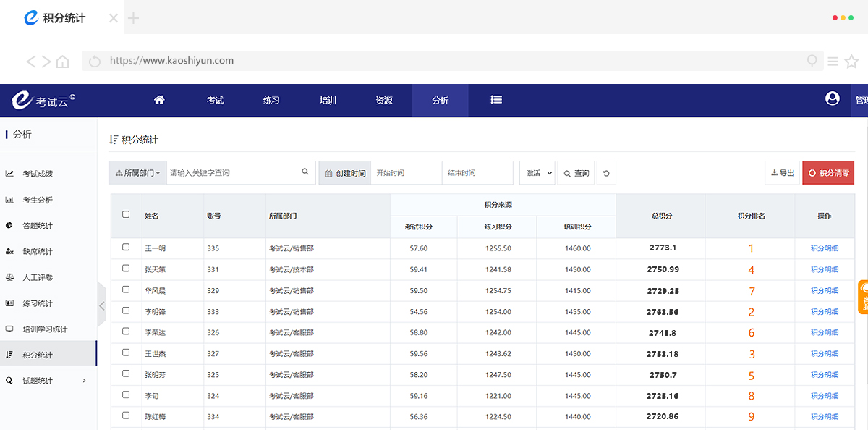Open 积分明细 for 王一明
Viewport: 868px width, 430px height.
825,248
